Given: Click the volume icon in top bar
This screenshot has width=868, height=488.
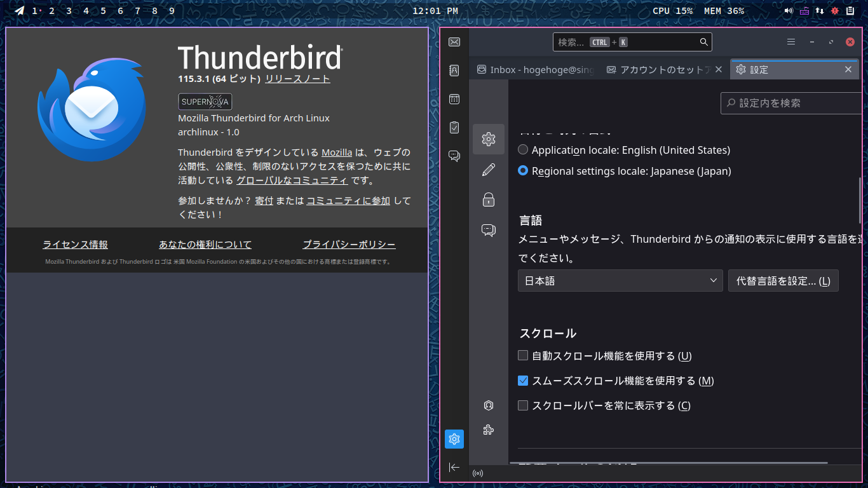Looking at the screenshot, I should click(789, 11).
